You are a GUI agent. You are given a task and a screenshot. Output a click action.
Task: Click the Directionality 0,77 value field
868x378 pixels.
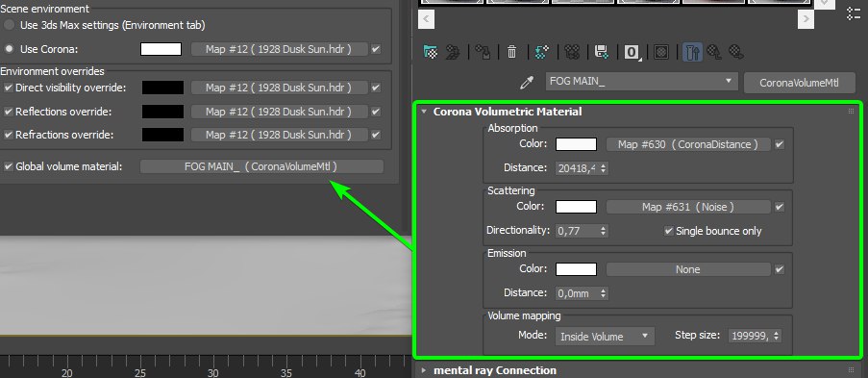click(x=577, y=231)
